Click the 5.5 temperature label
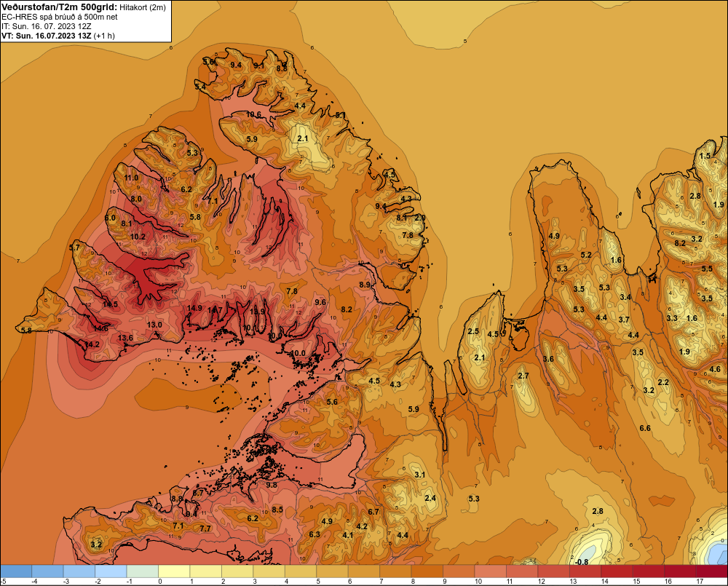Screen dimensions: 728x586 pos(707,269)
